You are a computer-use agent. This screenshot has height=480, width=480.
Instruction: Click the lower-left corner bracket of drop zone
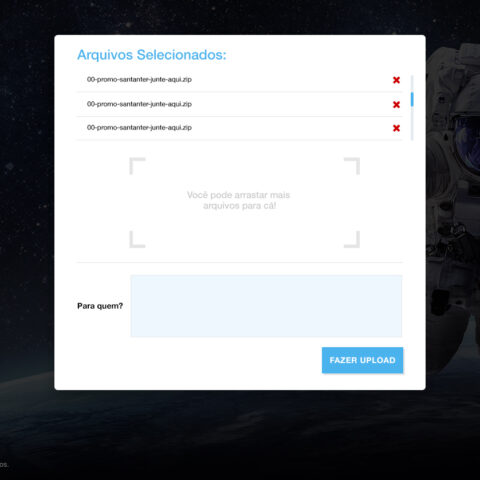pyautogui.click(x=137, y=239)
